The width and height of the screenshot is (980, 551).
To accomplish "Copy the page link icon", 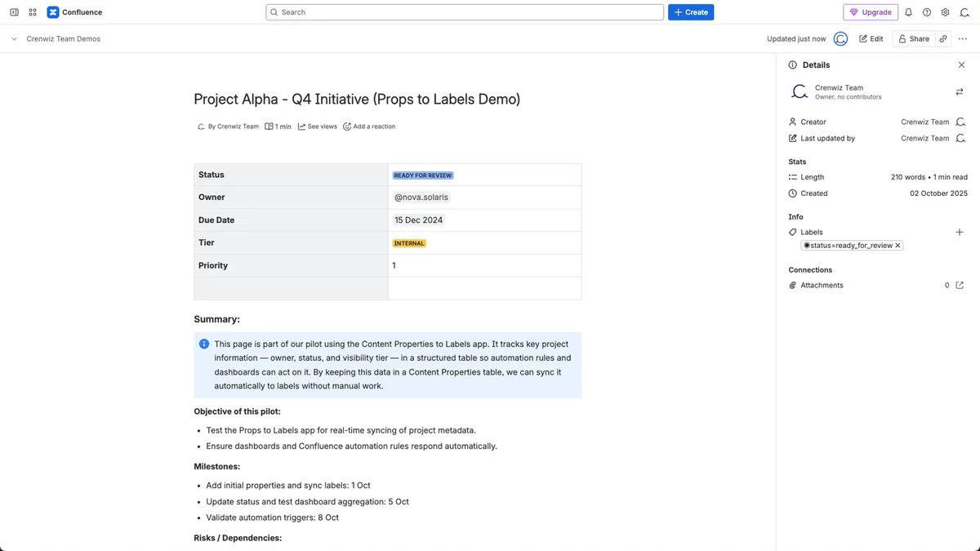I will coord(943,38).
